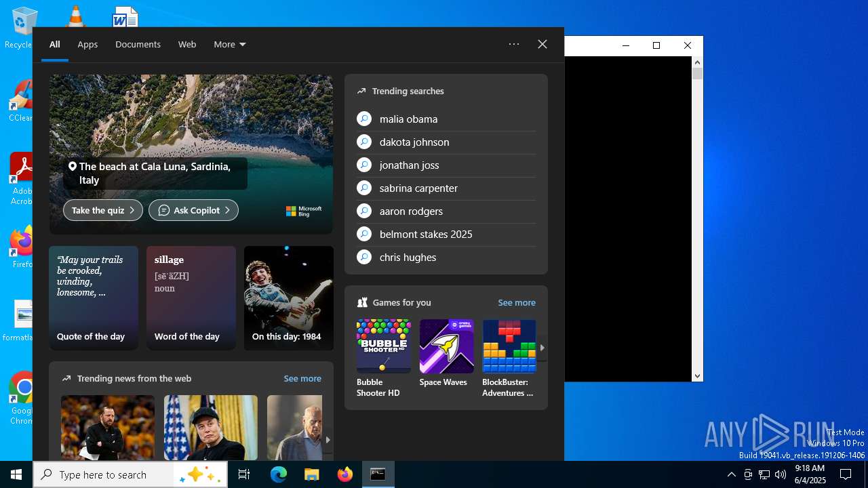
Task: Open the search panel options ellipsis
Action: [514, 44]
